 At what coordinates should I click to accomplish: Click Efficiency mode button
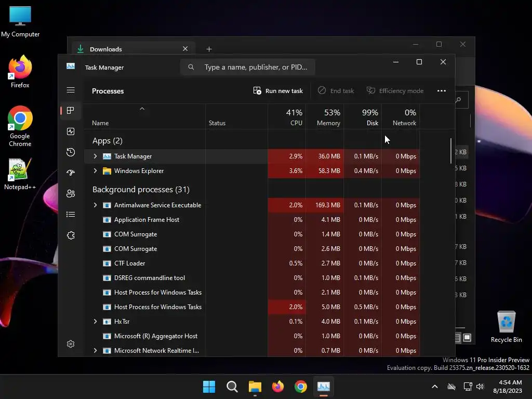(395, 91)
